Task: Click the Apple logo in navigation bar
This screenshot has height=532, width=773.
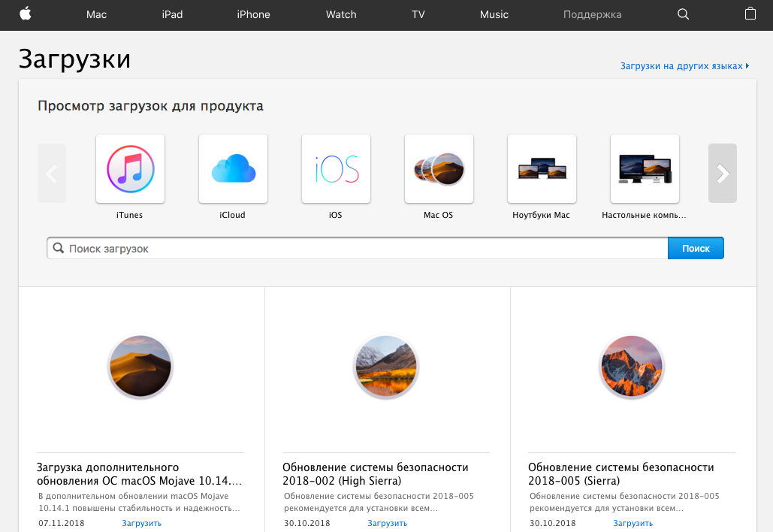Action: 26,14
